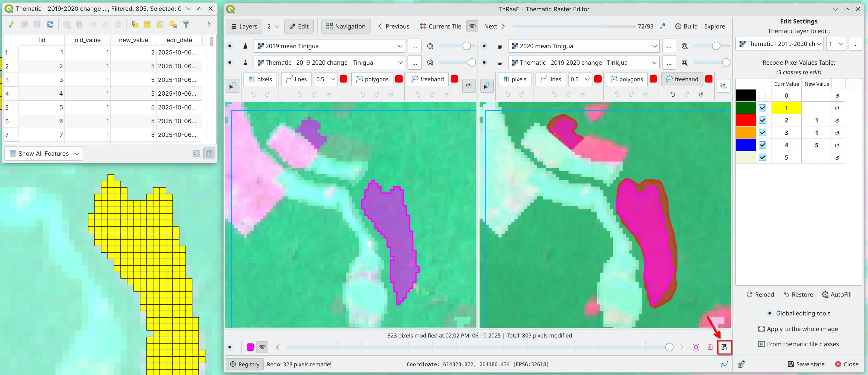Open the Layers menu button
Image resolution: width=868 pixels, height=375 pixels.
244,26
